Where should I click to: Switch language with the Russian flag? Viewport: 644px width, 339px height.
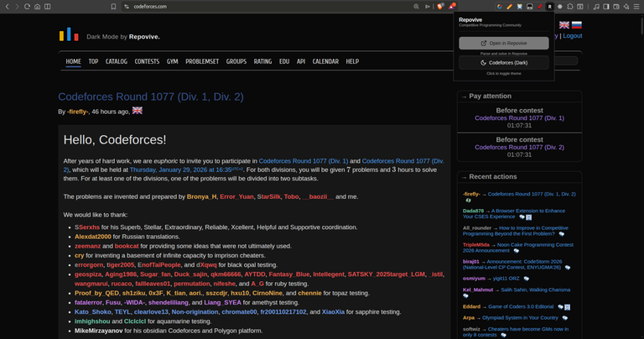(577, 25)
